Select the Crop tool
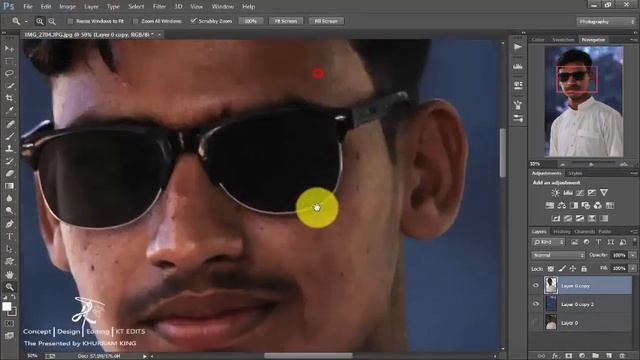Viewport: 640px width, 360px height. (9, 98)
